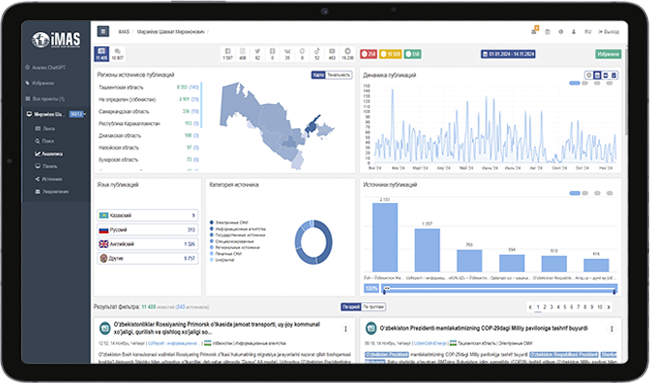The width and height of the screenshot is (650, 383).
Task: Select the social media tile showing 10 807
Action: click(x=117, y=54)
